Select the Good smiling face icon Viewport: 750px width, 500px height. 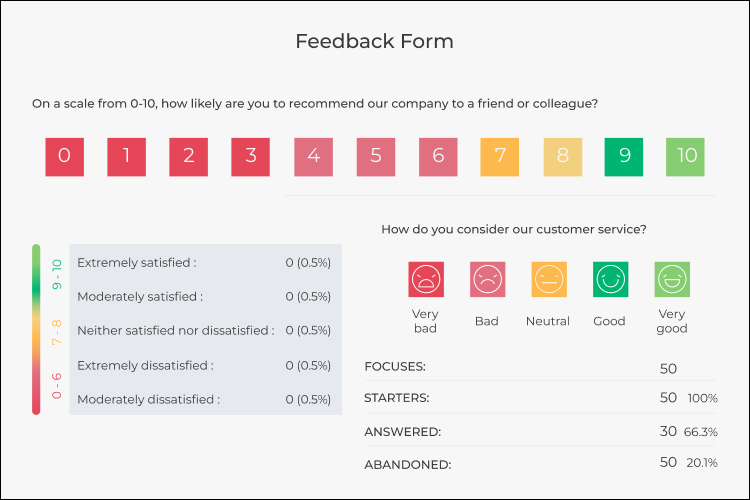coord(609,279)
